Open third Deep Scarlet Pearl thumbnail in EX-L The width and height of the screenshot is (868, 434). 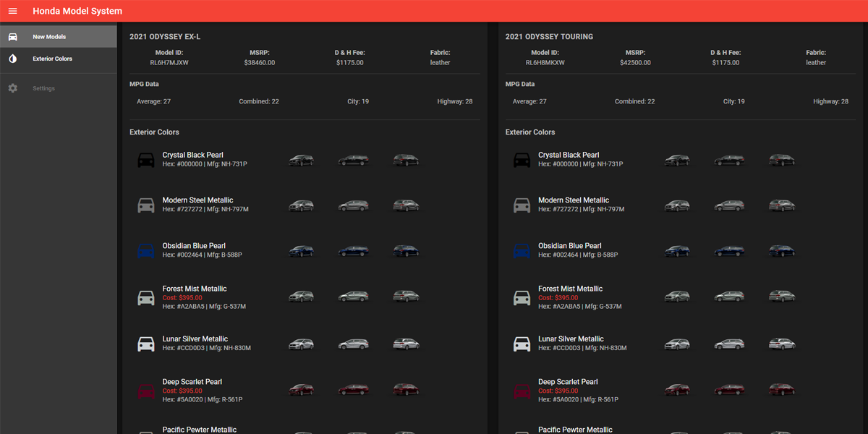406,390
